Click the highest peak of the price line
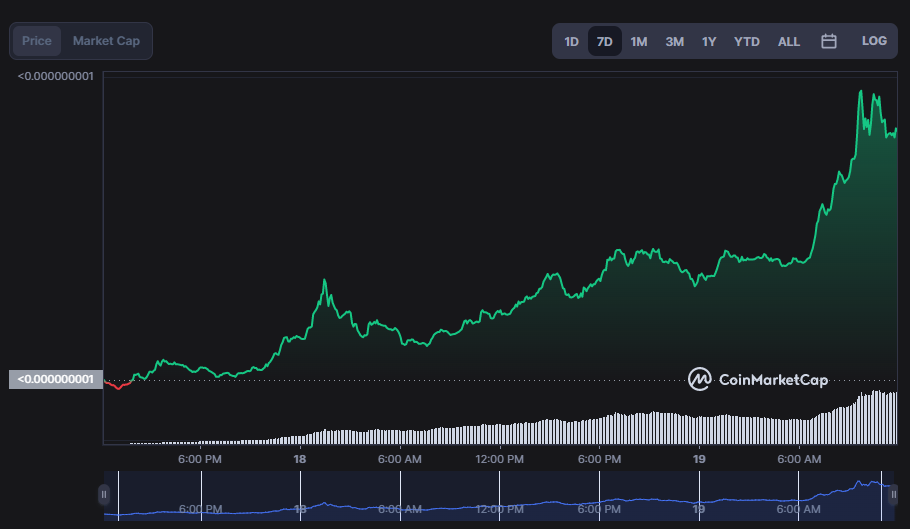This screenshot has width=910, height=529. coord(861,92)
